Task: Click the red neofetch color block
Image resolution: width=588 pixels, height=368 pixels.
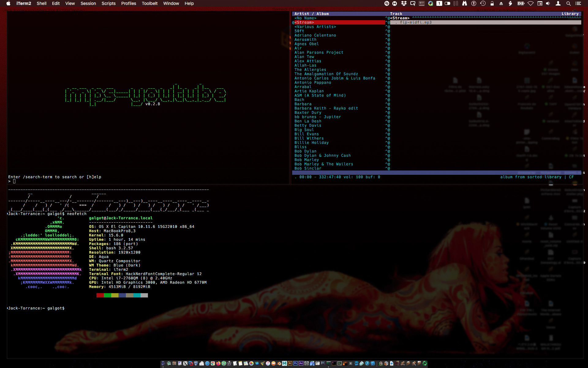Action: pyautogui.click(x=100, y=295)
